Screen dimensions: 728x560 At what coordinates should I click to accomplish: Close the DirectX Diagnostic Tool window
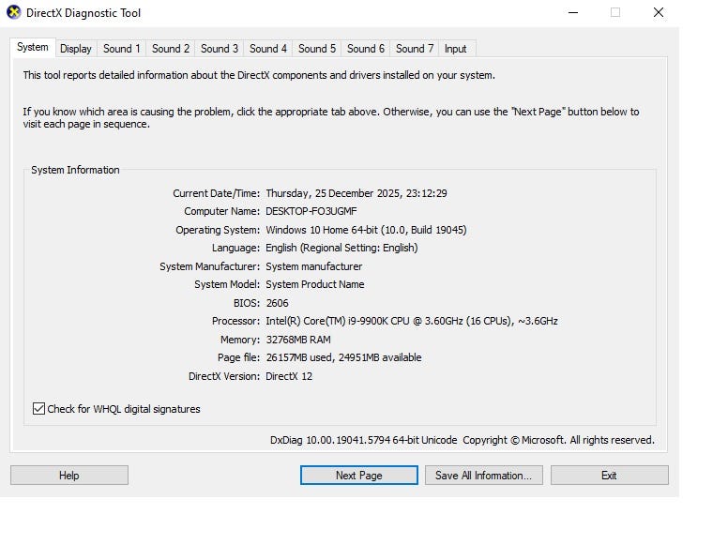659,13
